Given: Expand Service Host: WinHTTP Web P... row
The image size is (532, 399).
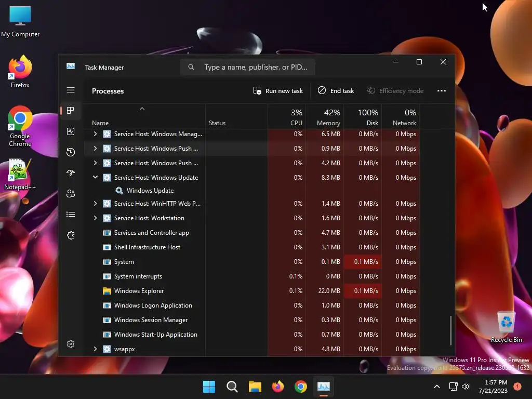Looking at the screenshot, I should tap(96, 204).
